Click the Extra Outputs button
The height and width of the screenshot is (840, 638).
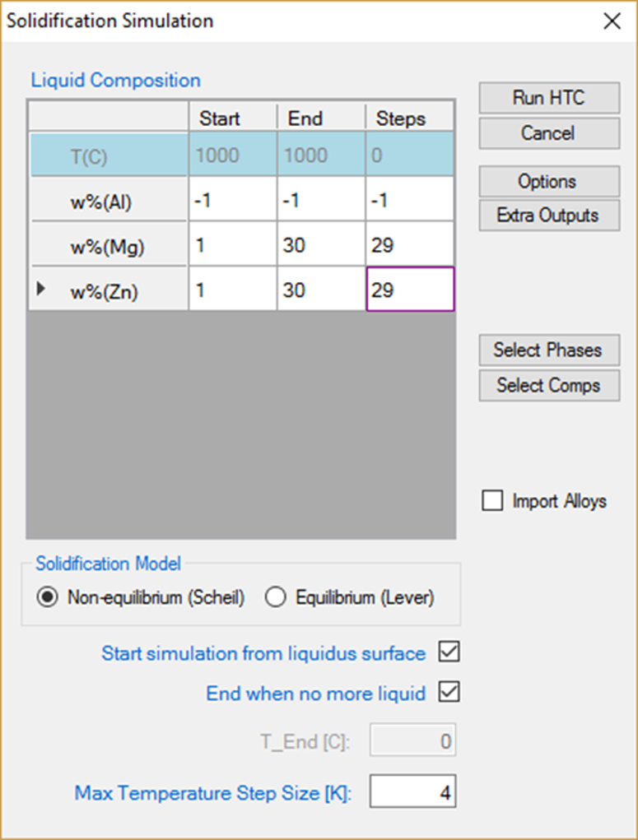[548, 216]
